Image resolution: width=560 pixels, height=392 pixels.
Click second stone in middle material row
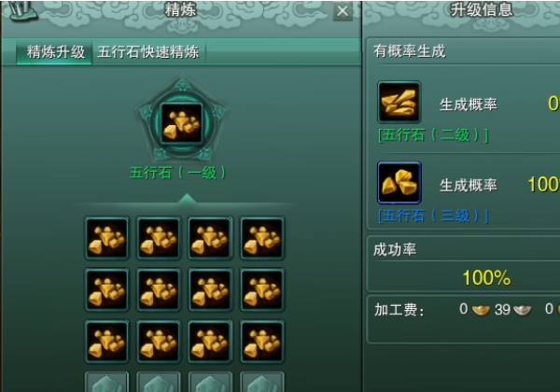tap(159, 289)
